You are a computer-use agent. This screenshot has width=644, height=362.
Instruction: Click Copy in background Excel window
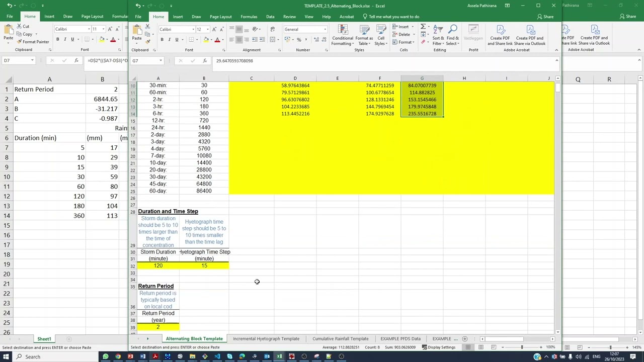click(25, 34)
